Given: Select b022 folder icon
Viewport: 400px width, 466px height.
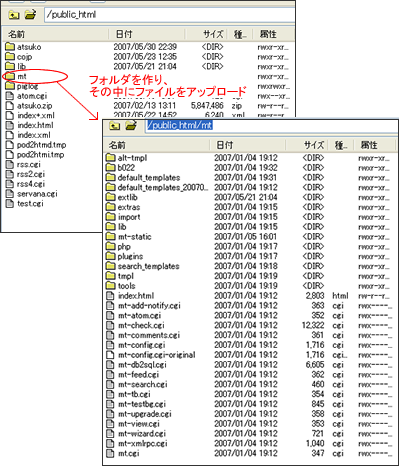Looking at the screenshot, I should click(111, 167).
